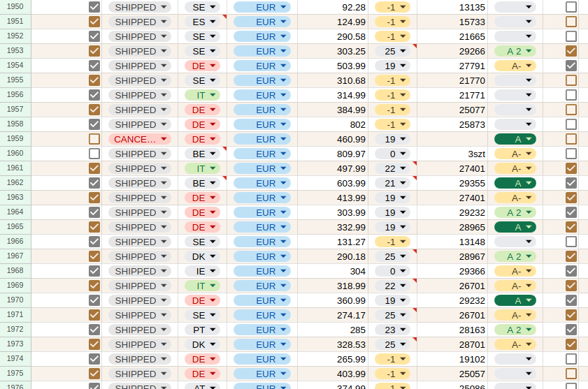
Task: Select row header 1964
Action: [x=15, y=212]
